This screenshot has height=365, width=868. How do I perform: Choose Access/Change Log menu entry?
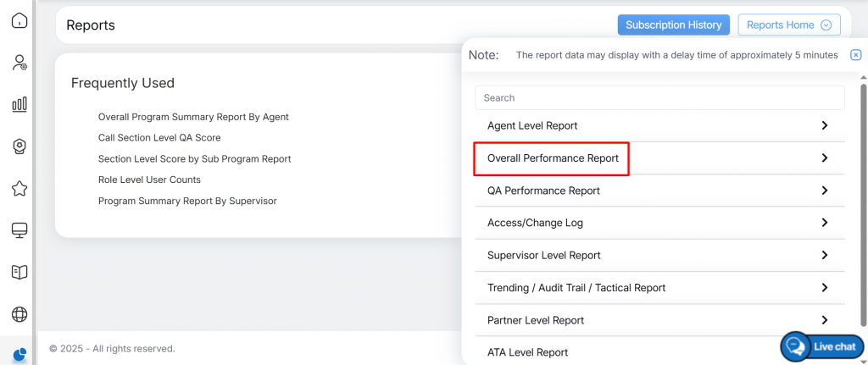point(535,223)
